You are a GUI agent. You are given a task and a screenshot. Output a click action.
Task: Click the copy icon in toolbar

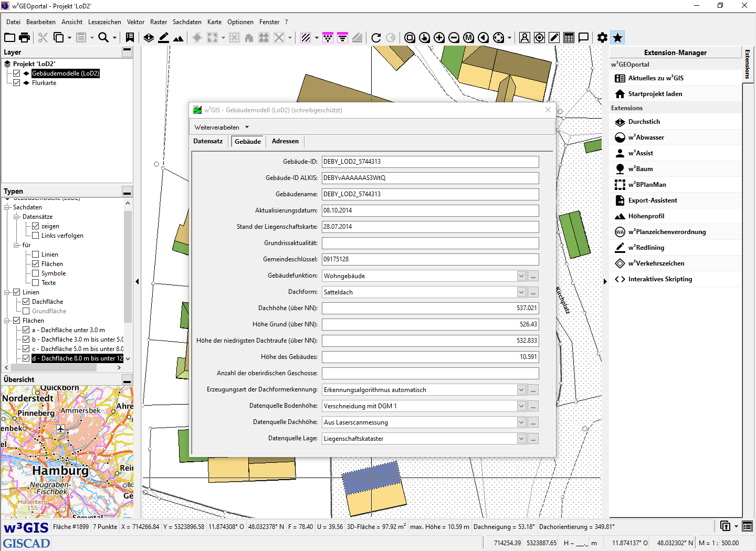(59, 37)
